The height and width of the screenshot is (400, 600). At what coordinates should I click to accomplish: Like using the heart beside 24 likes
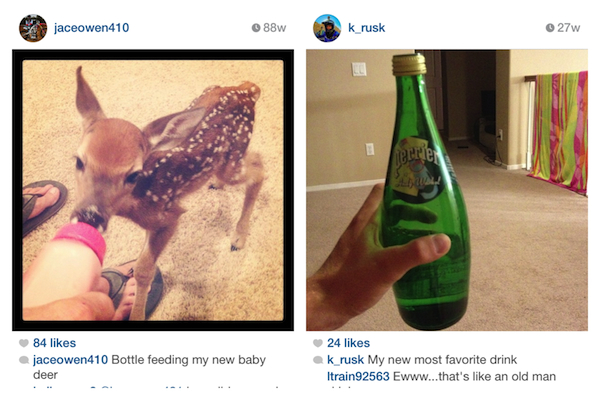[318, 343]
